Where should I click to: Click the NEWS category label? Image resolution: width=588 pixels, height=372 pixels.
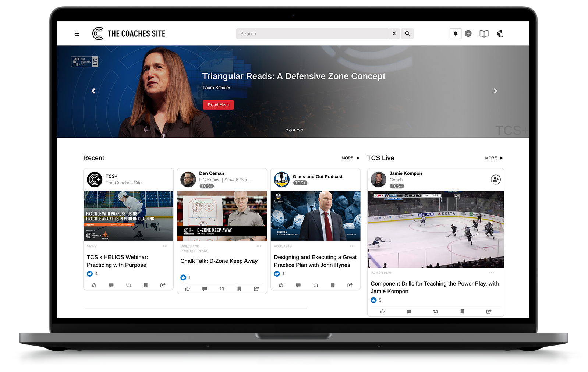coord(92,246)
